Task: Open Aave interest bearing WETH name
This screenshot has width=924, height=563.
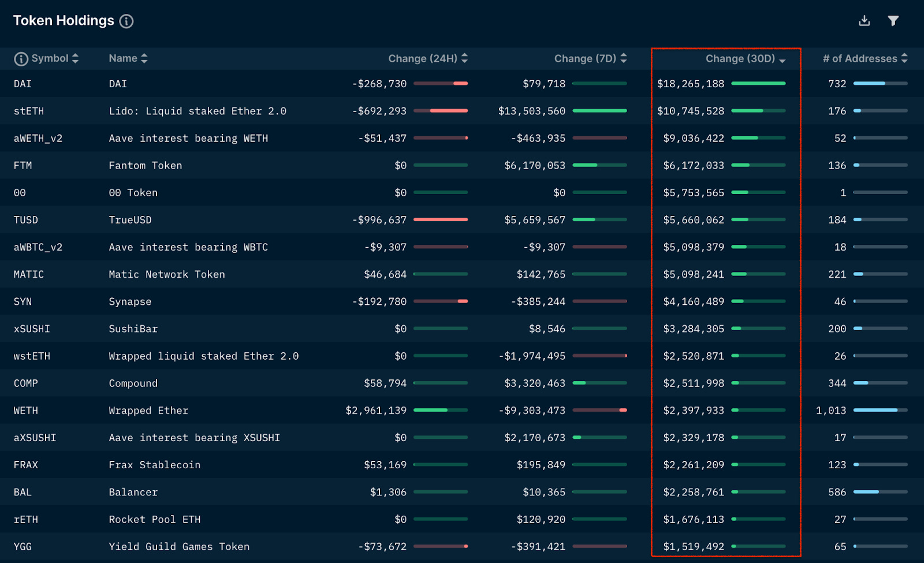Action: pyautogui.click(x=188, y=138)
